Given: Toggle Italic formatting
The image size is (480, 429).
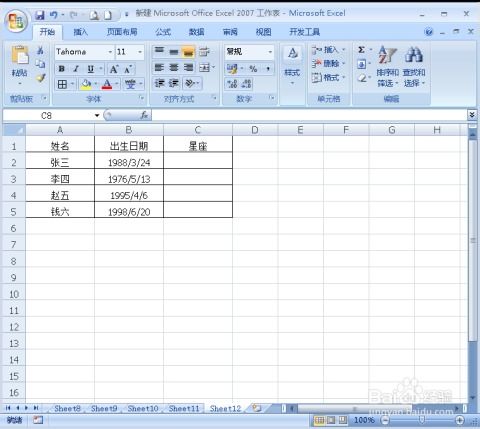Looking at the screenshot, I should point(76,69).
